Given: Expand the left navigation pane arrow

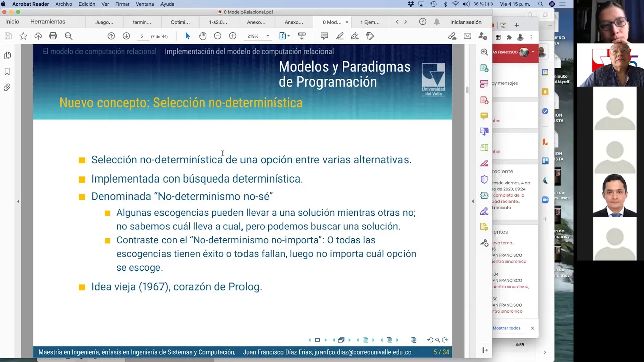Looking at the screenshot, I should [18, 201].
